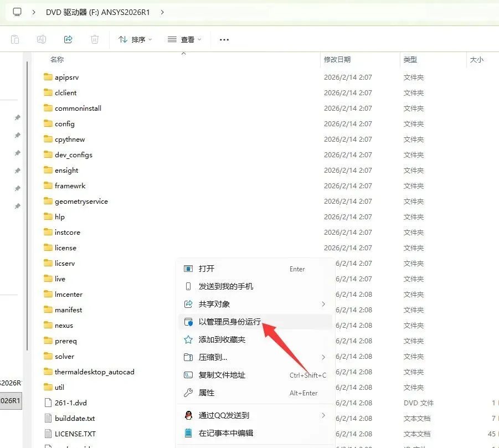Screen dimensions: 499x448
Task: Select DVD 驱动器 (F:) ANSYS2026R1 breadcrumb
Action: coord(97,12)
